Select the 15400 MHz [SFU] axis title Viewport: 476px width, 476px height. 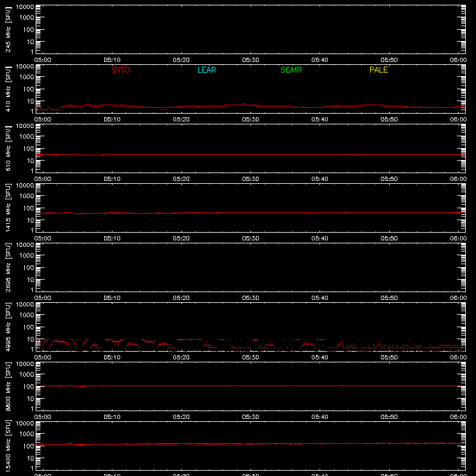[x=8, y=446]
